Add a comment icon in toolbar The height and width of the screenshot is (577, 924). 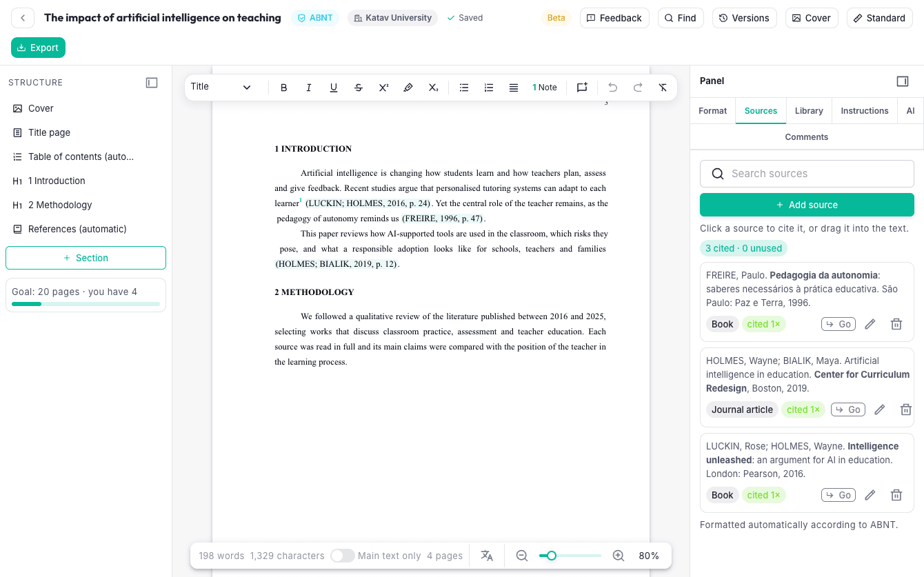click(582, 88)
